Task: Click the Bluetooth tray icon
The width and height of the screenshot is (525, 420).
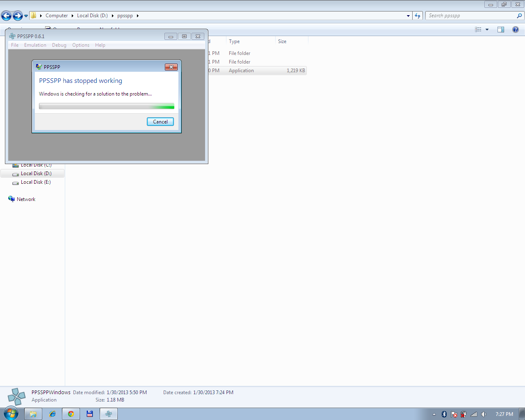Action: pos(444,414)
